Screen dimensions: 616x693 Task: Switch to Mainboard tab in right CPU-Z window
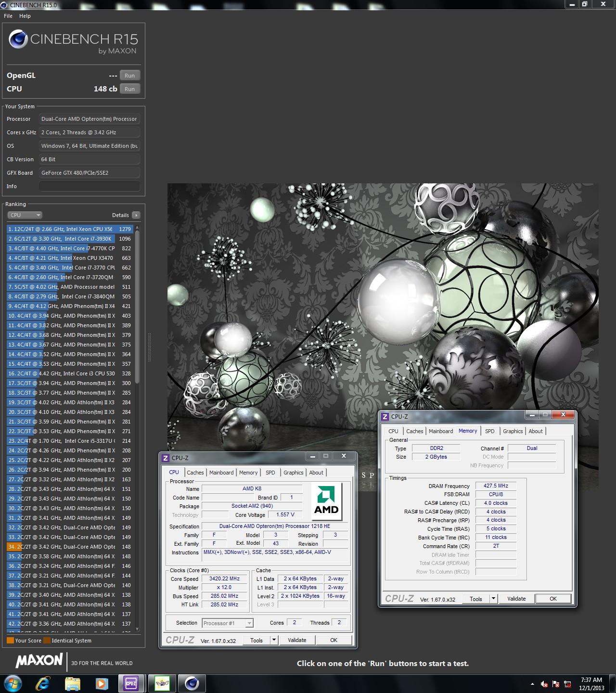coord(441,431)
